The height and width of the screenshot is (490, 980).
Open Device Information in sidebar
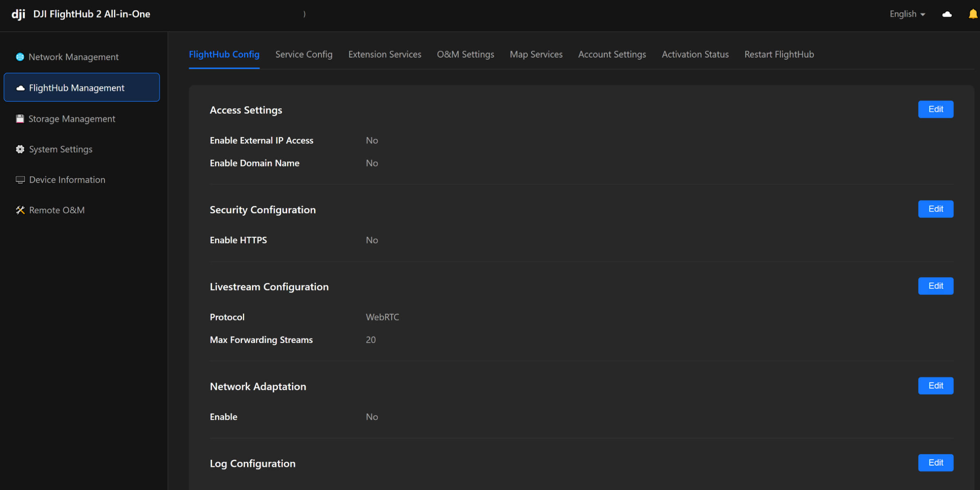tap(82, 180)
